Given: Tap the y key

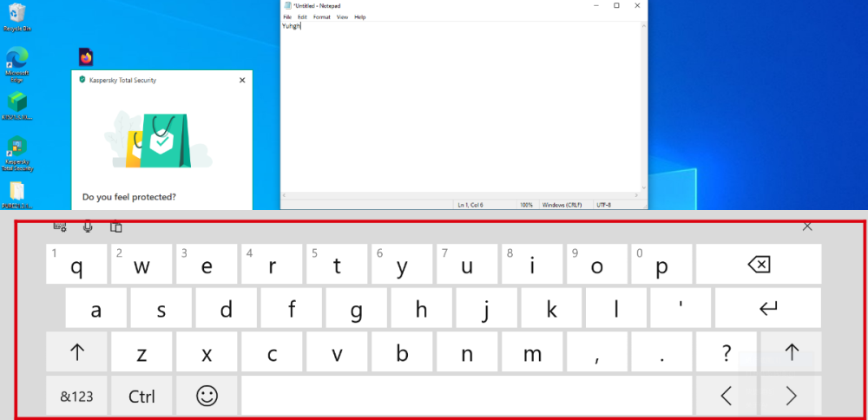Looking at the screenshot, I should coord(402,265).
